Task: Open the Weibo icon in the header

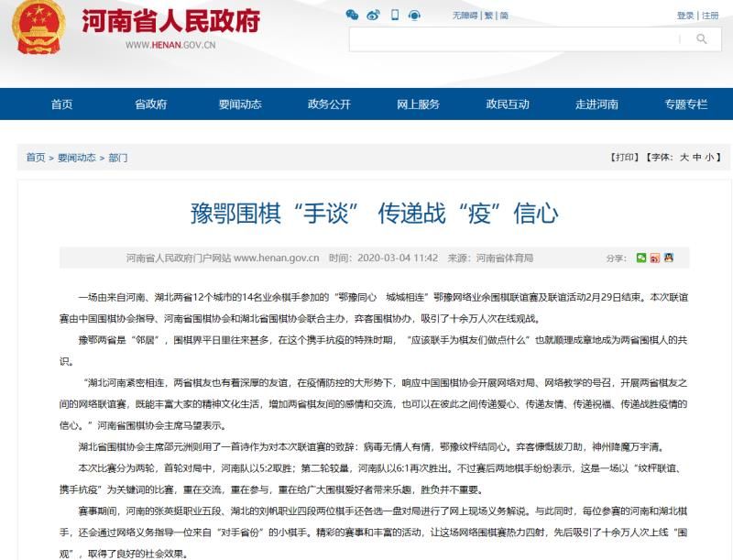Action: [x=373, y=15]
